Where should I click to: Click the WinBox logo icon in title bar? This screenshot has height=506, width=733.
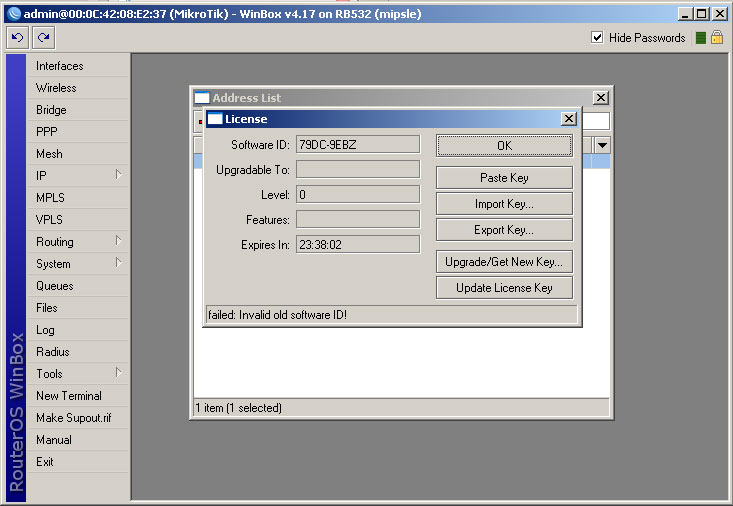pos(14,14)
